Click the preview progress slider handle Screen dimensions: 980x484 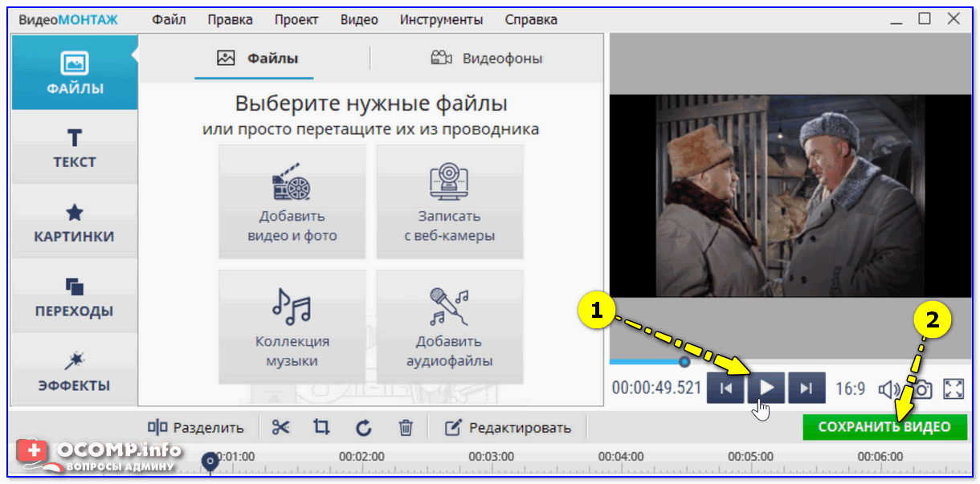click(x=684, y=362)
